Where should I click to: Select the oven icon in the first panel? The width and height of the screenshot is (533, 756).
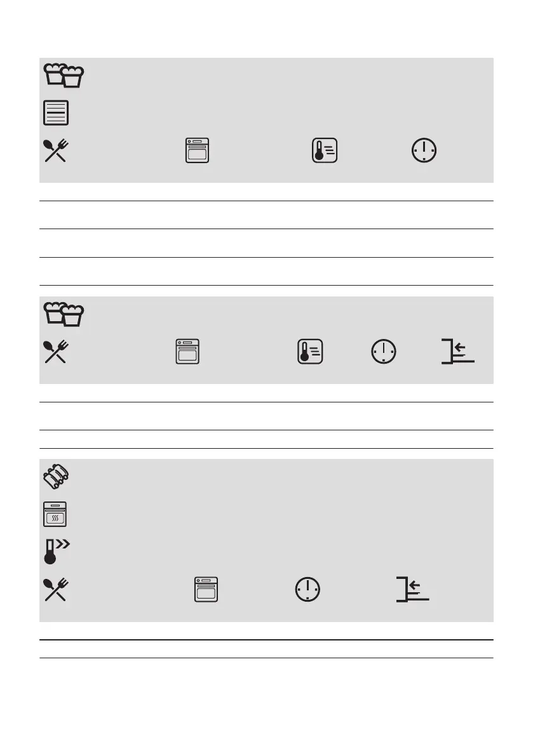coord(198,150)
